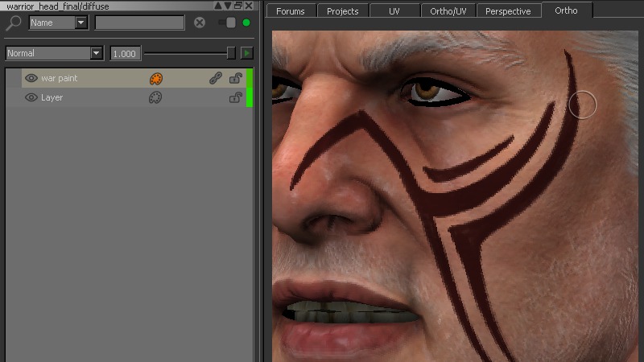
Task: Click the opacity slider handle
Action: tap(231, 53)
